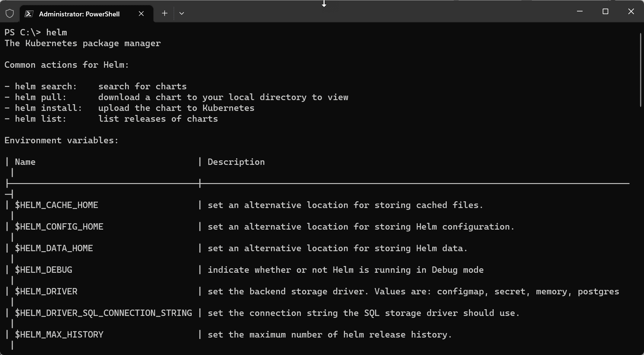Image resolution: width=644 pixels, height=355 pixels.
Task: Close the Administrator: PowerShell tab
Action: click(x=141, y=14)
